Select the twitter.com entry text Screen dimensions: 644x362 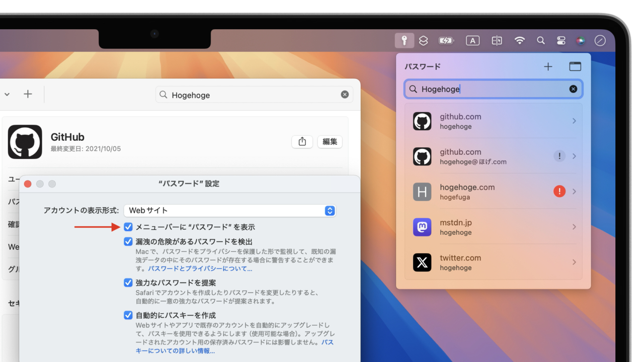460,262
